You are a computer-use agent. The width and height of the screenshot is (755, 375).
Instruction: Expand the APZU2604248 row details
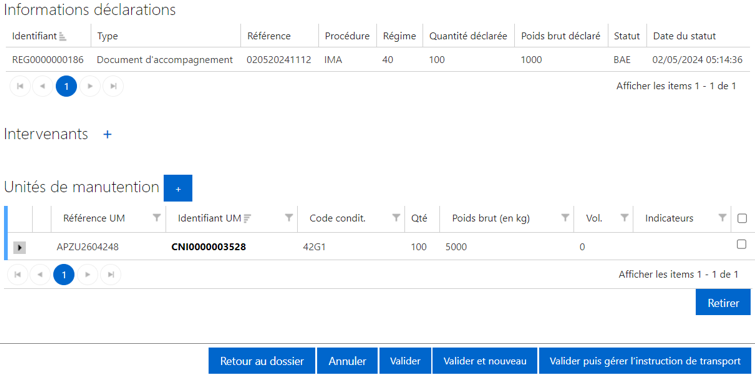coord(19,247)
